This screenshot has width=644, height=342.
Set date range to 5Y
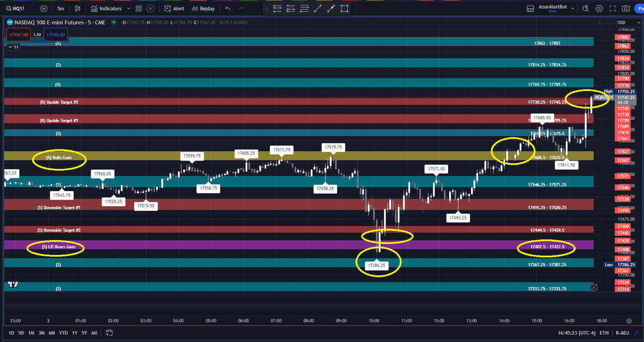coord(85,333)
